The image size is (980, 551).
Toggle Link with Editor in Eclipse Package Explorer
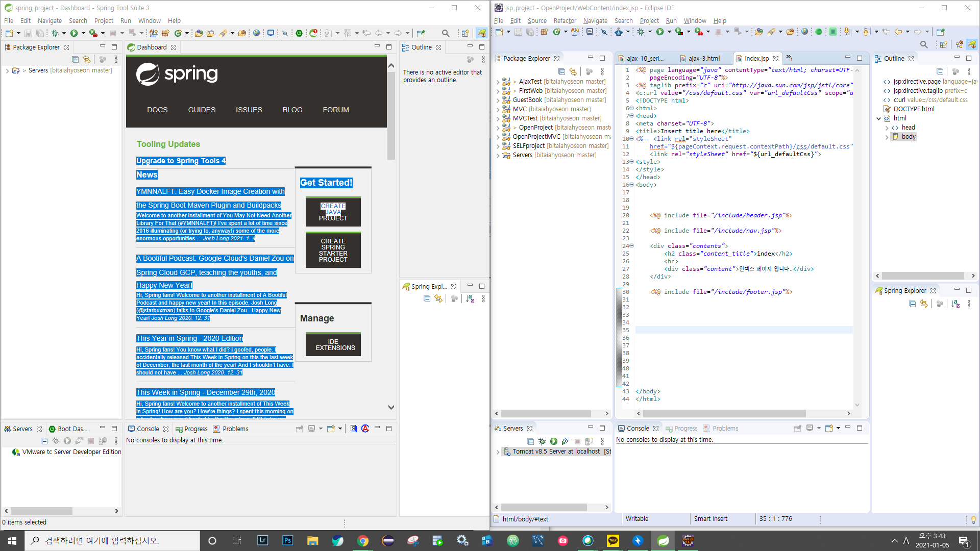tap(573, 71)
